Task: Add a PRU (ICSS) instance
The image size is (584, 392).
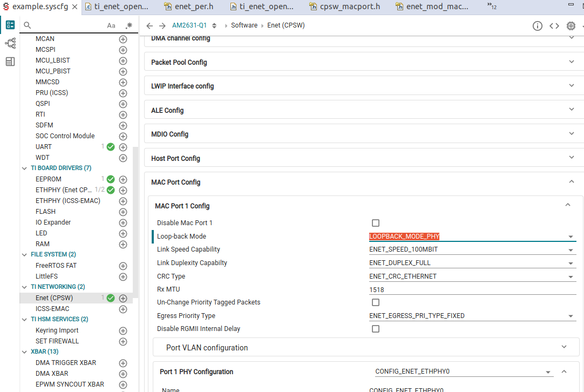Action: pyautogui.click(x=123, y=93)
